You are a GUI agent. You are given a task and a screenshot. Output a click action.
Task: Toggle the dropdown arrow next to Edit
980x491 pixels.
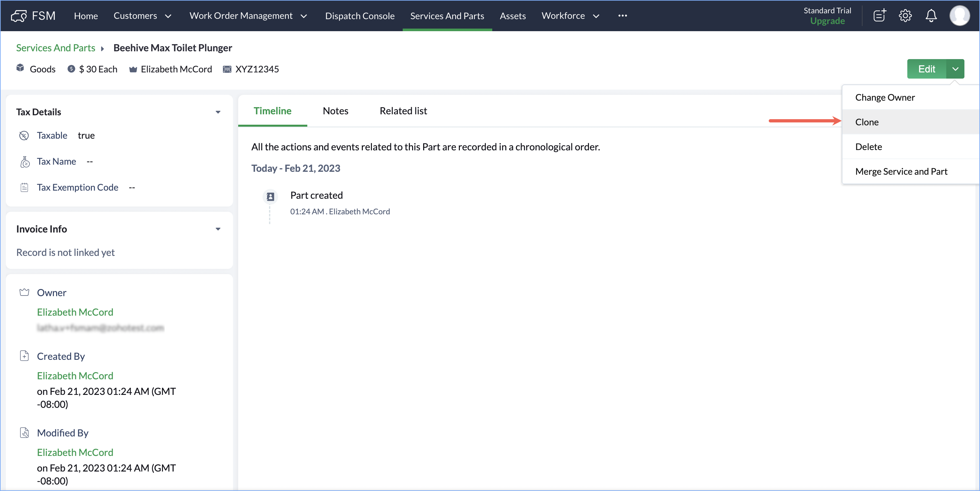click(x=955, y=69)
